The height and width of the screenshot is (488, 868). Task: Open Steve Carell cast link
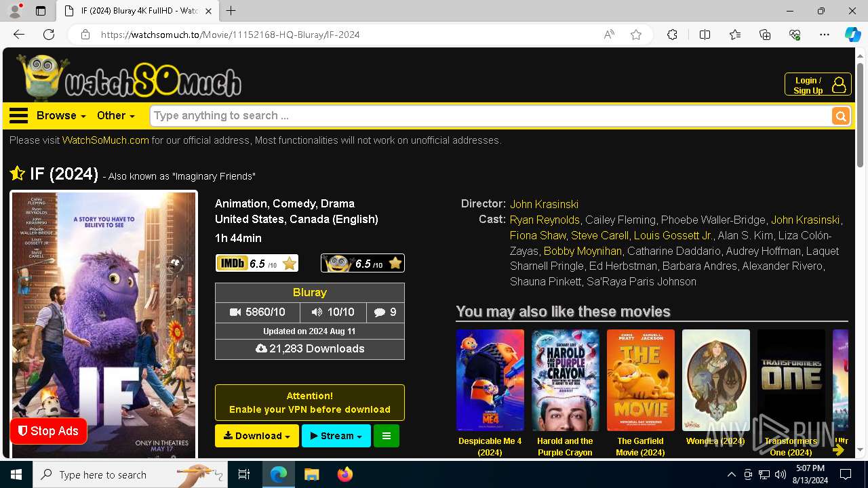pos(599,235)
